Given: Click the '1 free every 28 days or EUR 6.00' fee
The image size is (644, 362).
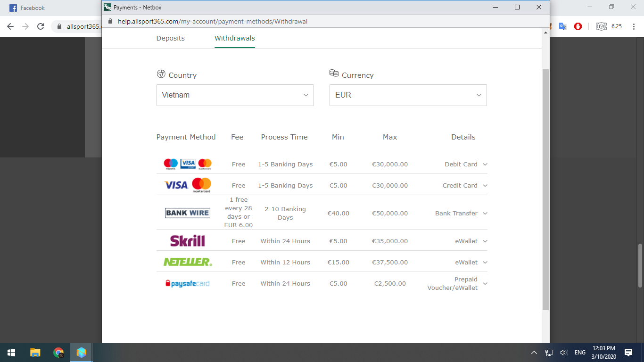Looking at the screenshot, I should (x=239, y=213).
